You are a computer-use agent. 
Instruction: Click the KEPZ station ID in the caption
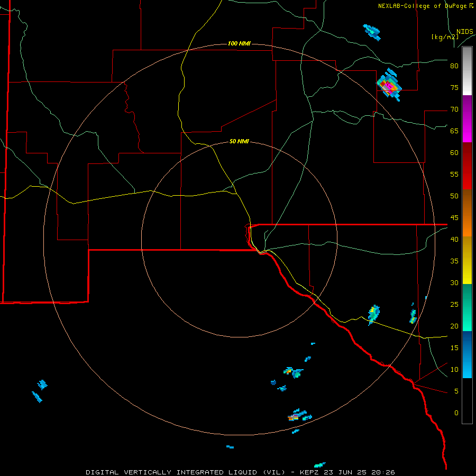[x=309, y=472]
